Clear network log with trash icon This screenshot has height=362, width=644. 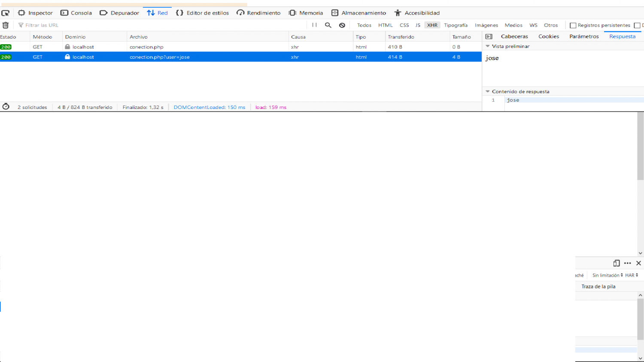click(6, 25)
